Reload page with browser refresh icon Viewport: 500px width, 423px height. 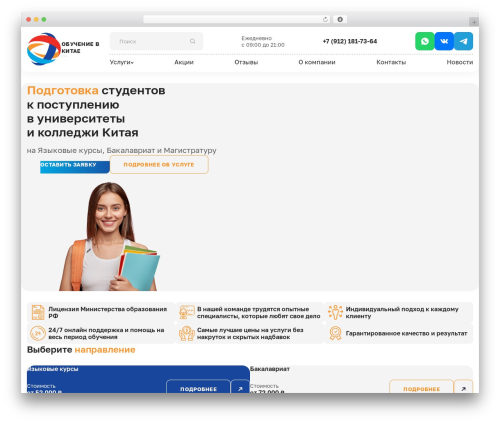[x=325, y=19]
